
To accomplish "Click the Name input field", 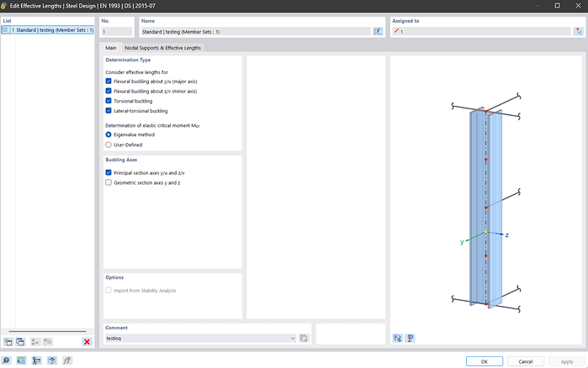I will click(254, 31).
